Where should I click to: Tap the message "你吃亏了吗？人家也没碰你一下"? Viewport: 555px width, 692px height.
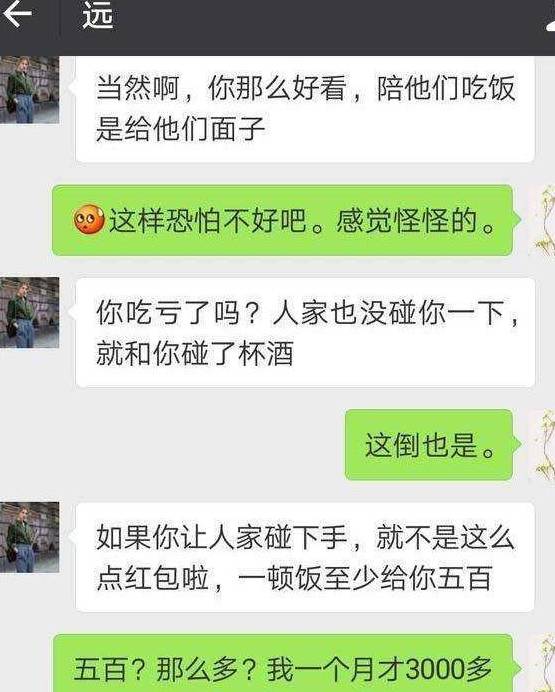pos(305,332)
